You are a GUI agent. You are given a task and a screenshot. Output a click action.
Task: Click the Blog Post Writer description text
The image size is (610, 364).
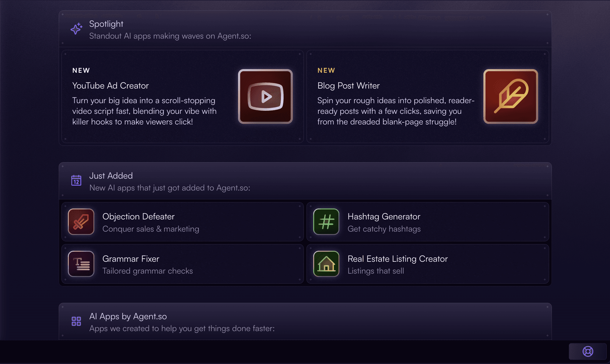click(395, 111)
